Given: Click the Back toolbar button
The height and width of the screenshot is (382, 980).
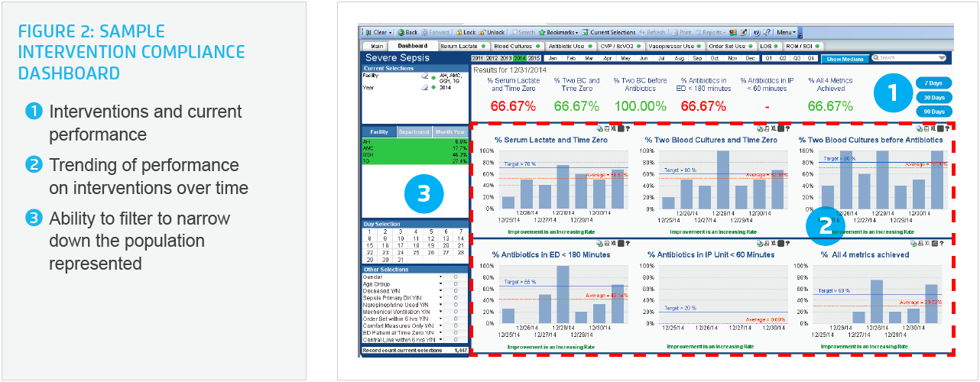Looking at the screenshot, I should tap(407, 32).
